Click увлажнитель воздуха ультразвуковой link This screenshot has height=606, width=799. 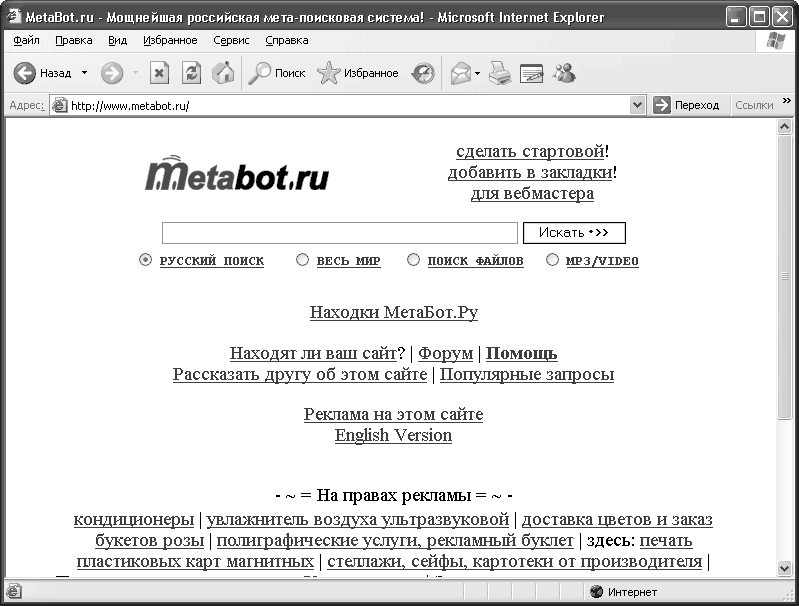coord(358,519)
